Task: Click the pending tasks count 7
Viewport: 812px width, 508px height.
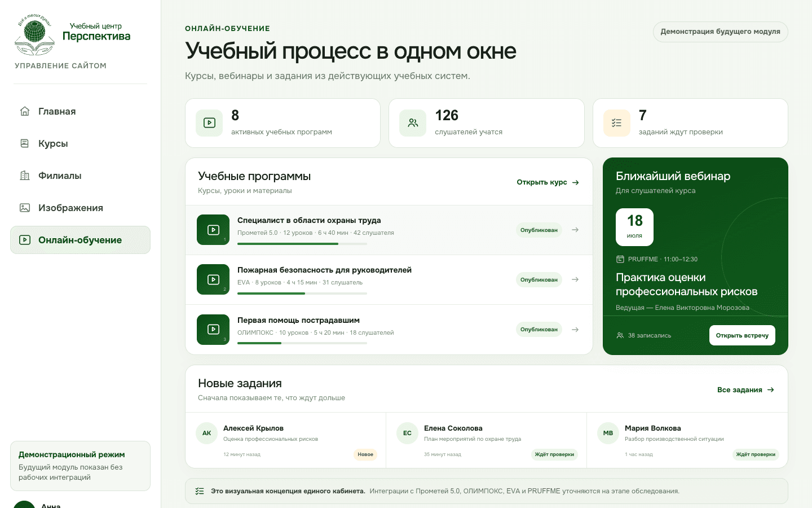Action: pyautogui.click(x=642, y=115)
